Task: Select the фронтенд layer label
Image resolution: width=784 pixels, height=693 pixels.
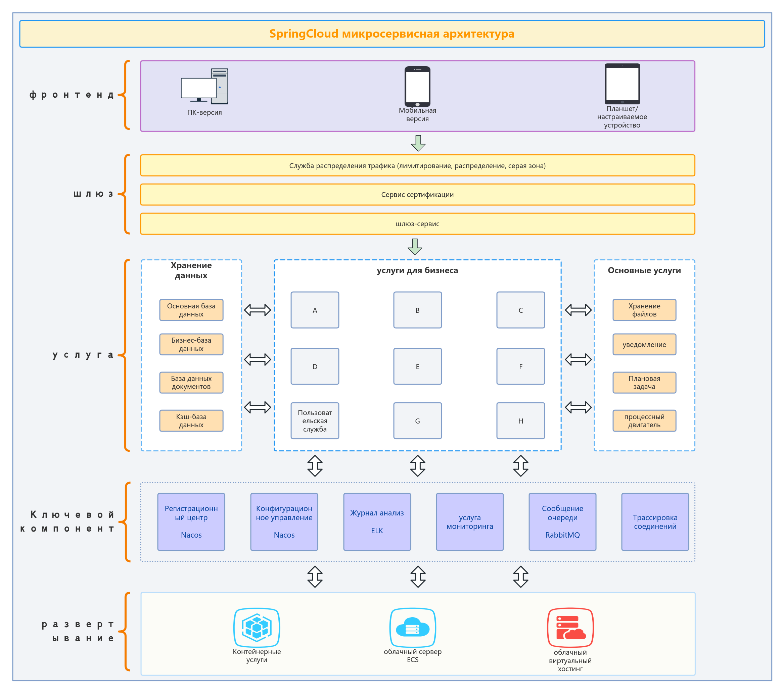Action: (72, 95)
